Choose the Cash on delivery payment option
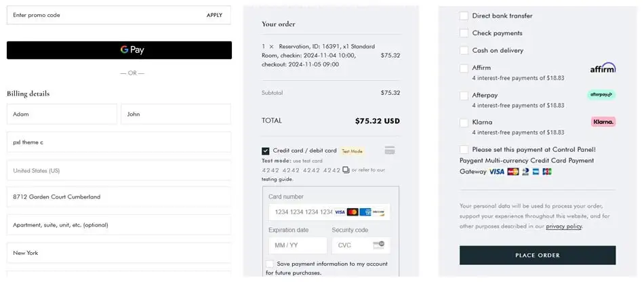This screenshot has width=644, height=282. [x=464, y=50]
